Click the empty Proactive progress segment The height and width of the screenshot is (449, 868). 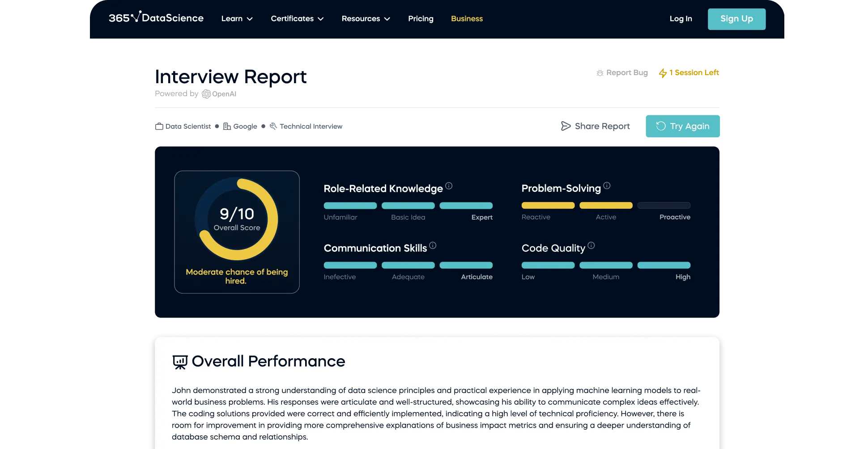pos(664,206)
